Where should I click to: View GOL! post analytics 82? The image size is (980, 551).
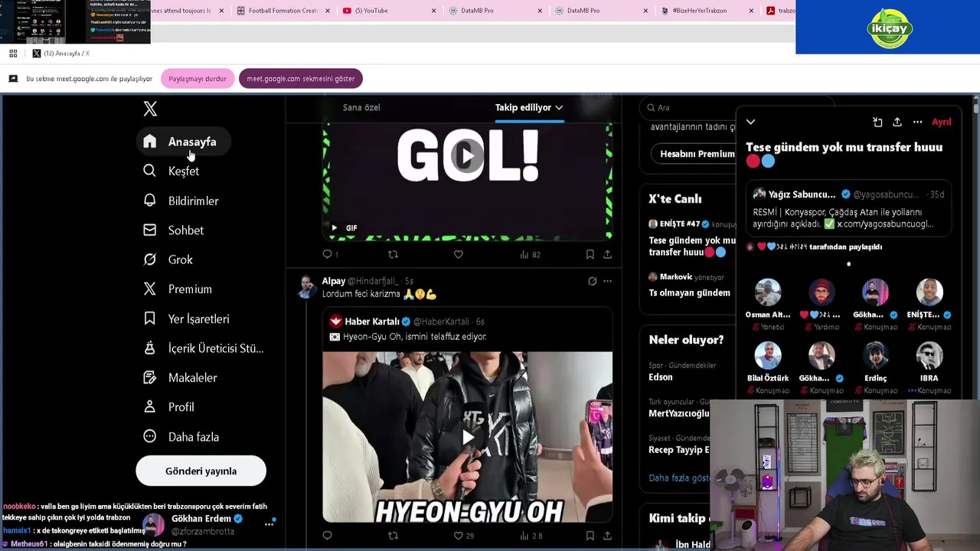click(530, 254)
